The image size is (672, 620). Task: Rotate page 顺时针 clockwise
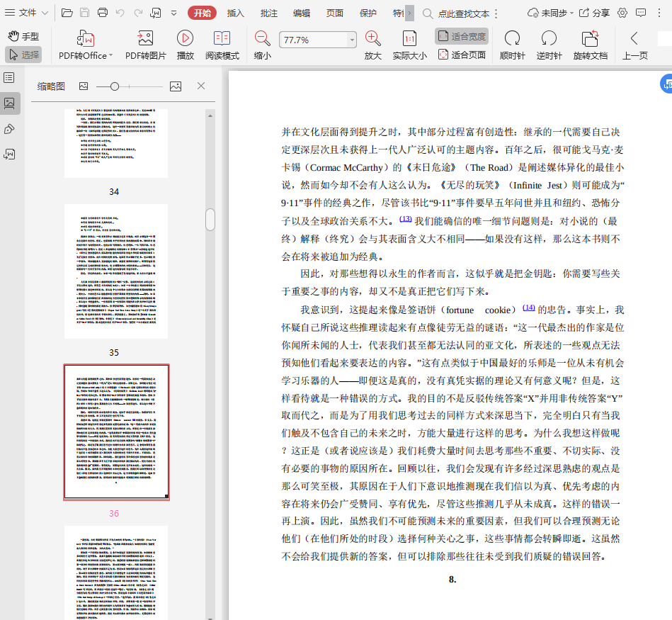(x=512, y=45)
